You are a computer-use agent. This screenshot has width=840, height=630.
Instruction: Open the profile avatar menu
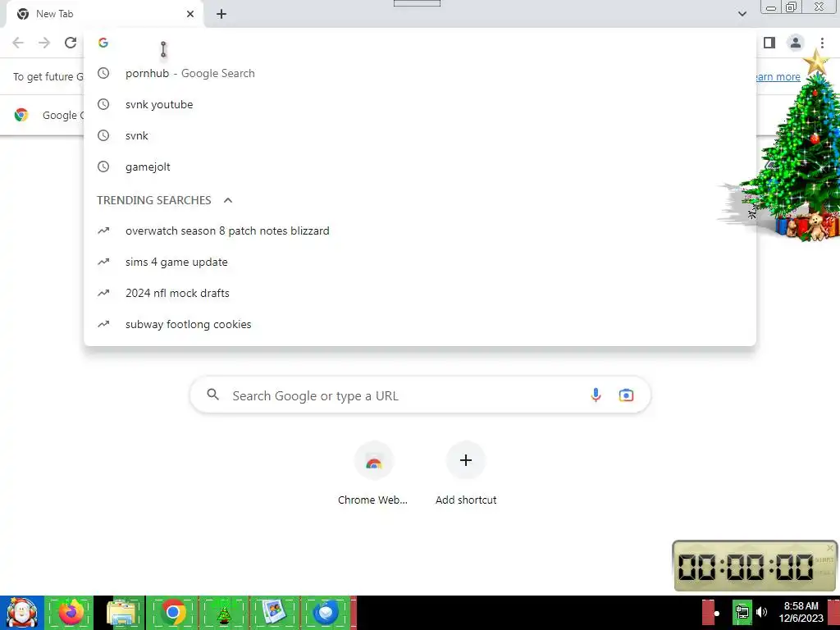pyautogui.click(x=796, y=43)
